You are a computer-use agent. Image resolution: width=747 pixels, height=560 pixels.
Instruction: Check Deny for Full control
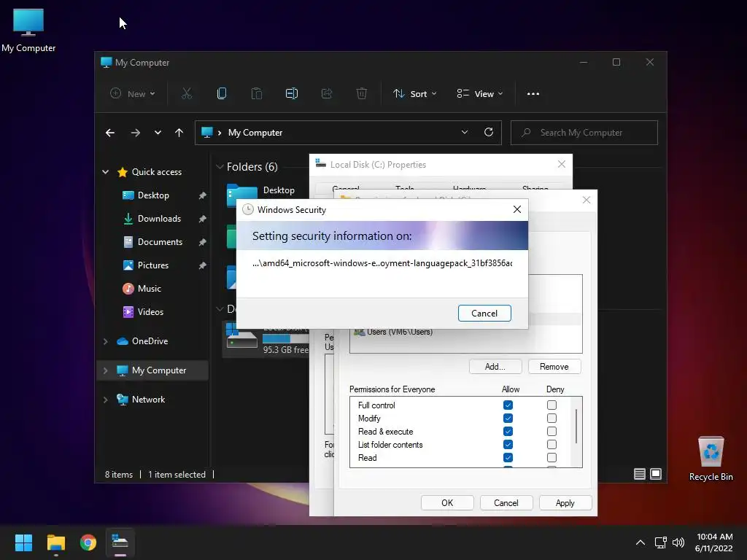[x=551, y=405]
